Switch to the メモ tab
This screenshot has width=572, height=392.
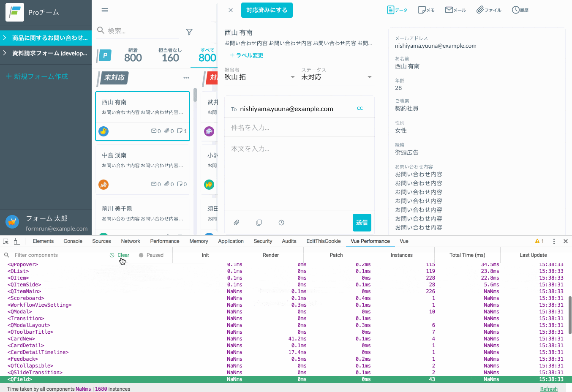(x=426, y=9)
